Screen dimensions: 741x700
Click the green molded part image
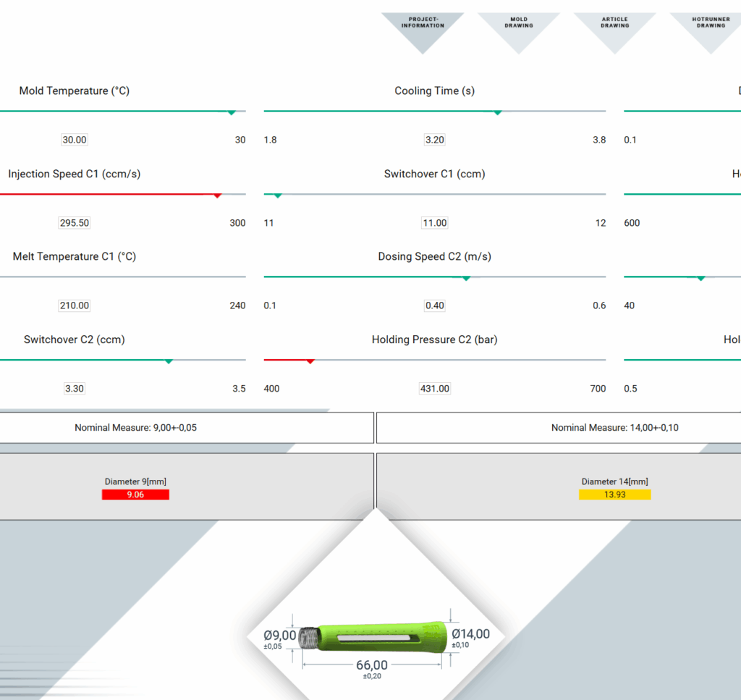coord(375,638)
